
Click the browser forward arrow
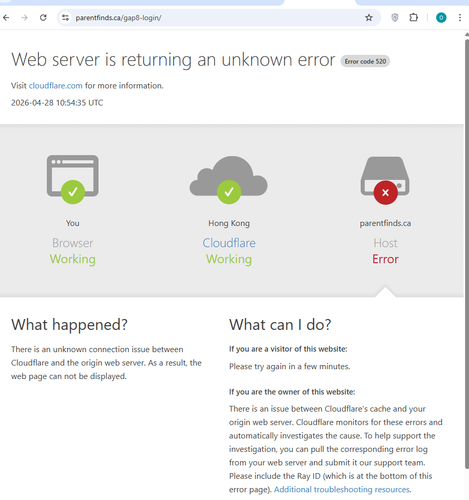(24, 17)
